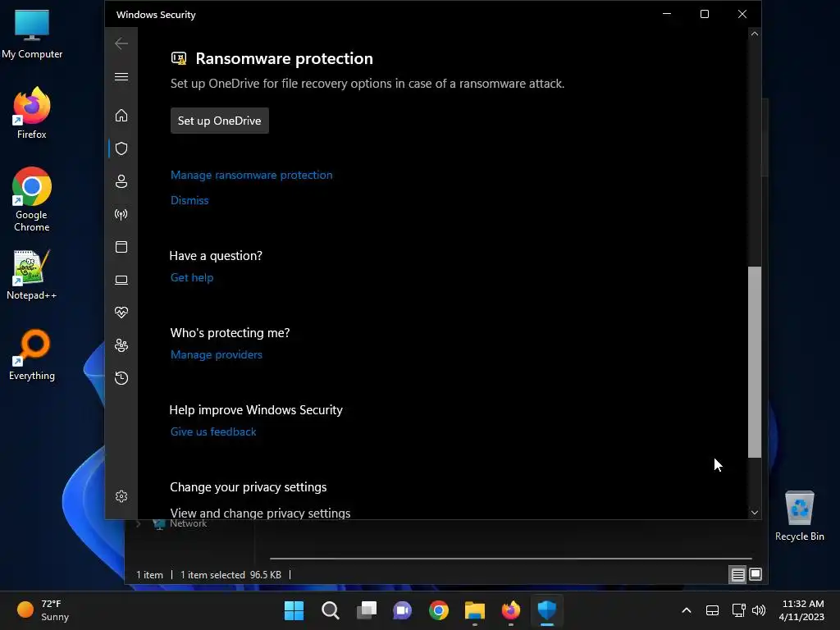This screenshot has height=630, width=840.
Task: Click scrollbar up arrow in Windows Security
Action: tap(755, 34)
